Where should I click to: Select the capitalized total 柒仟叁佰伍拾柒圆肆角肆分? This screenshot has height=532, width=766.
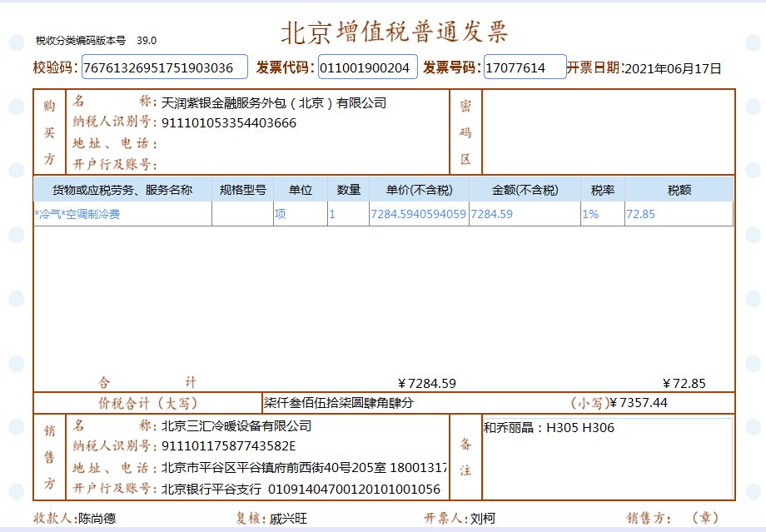339,403
